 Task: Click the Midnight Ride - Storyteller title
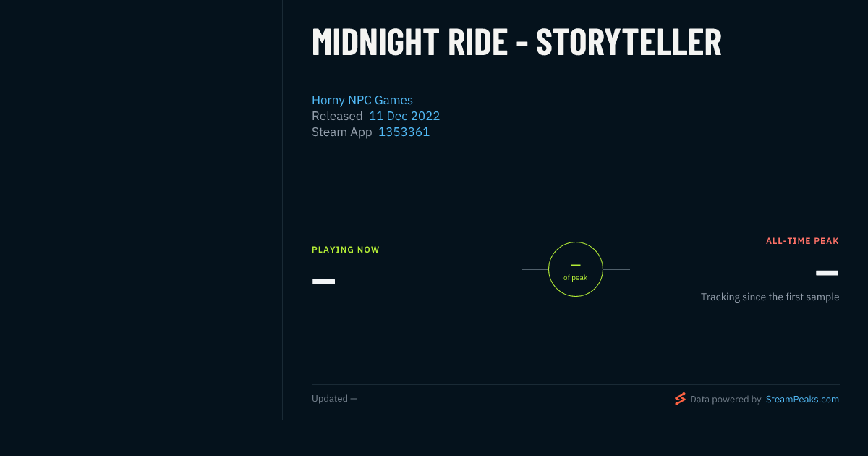tap(516, 42)
